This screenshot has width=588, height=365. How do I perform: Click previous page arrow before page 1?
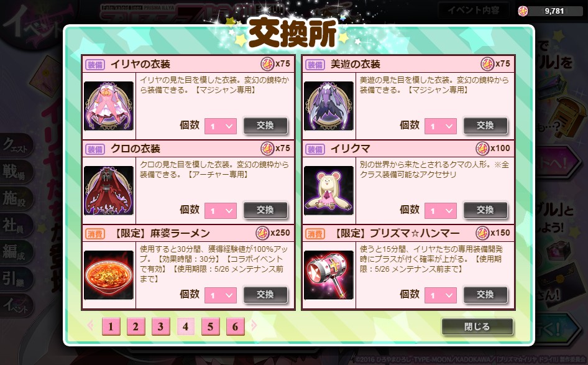pos(90,325)
